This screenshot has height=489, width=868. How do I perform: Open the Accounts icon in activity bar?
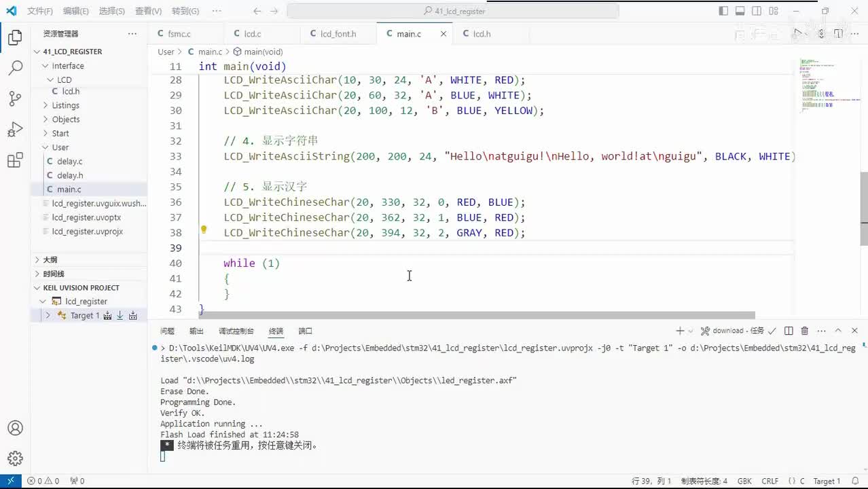coord(15,428)
